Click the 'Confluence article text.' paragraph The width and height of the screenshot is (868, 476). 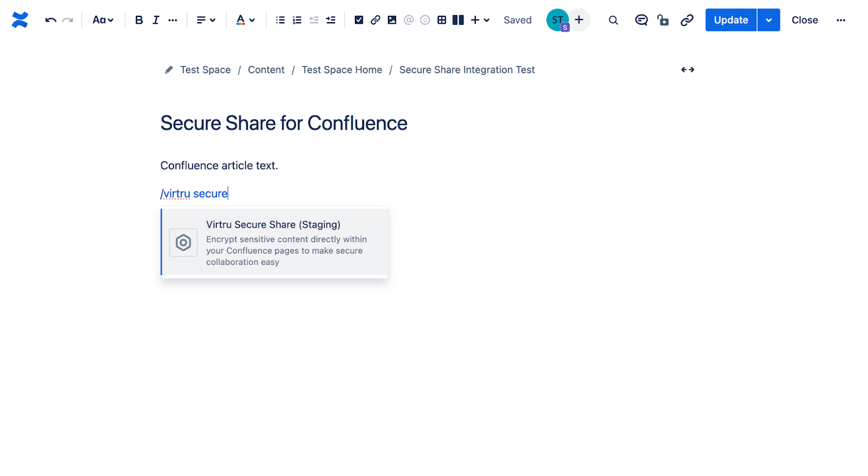219,165
